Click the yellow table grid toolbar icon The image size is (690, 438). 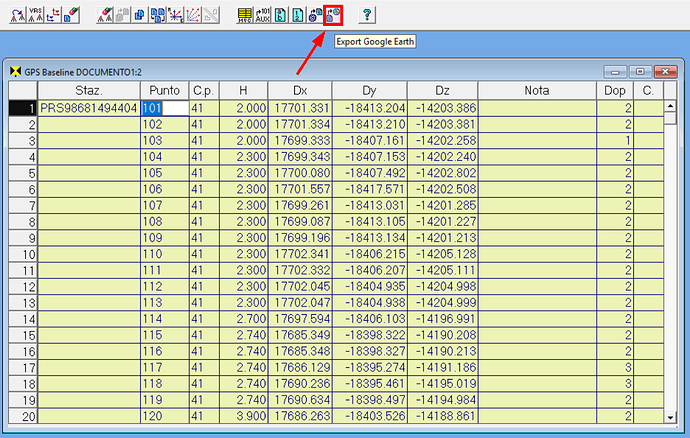pos(245,14)
